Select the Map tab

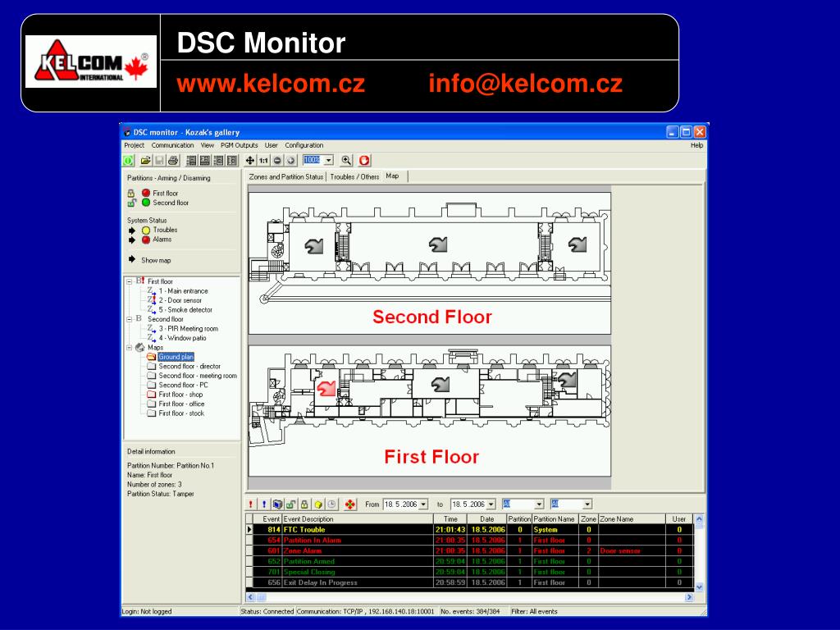coord(394,176)
